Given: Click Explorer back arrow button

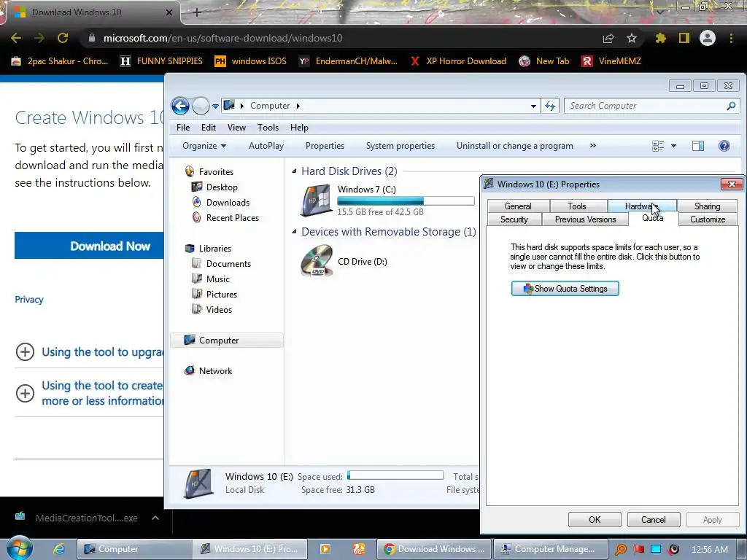Looking at the screenshot, I should point(181,106).
